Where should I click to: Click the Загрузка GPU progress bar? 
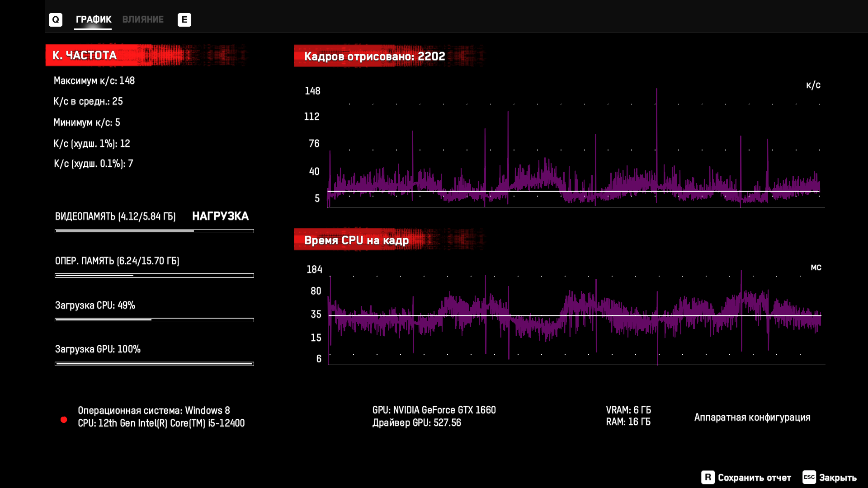(x=154, y=364)
